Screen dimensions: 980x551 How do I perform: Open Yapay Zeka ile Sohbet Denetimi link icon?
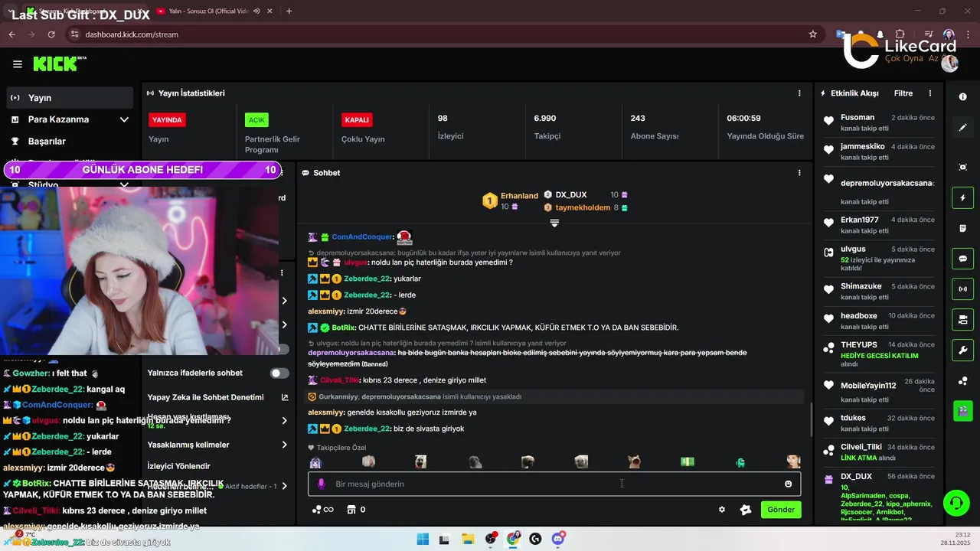(285, 397)
